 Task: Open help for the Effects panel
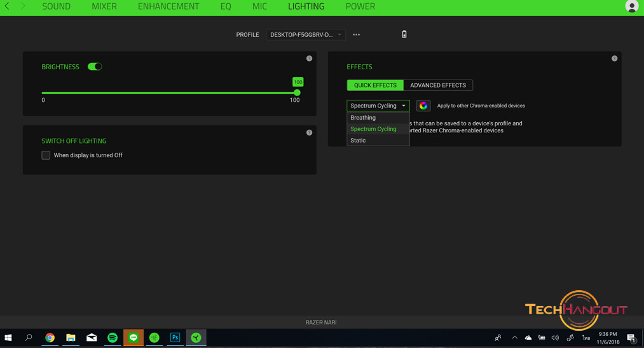pos(614,59)
